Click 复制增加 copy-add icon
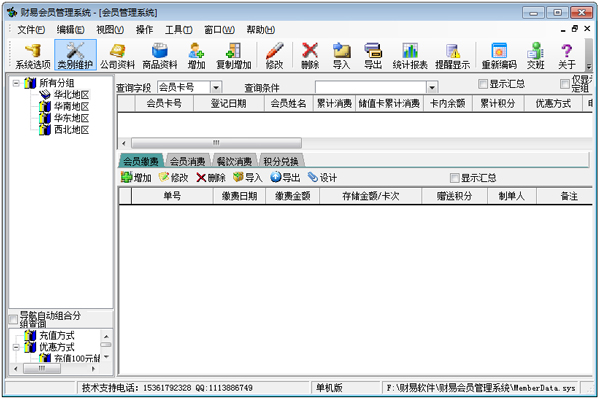Viewport: 600px width, 399px height. 233,55
